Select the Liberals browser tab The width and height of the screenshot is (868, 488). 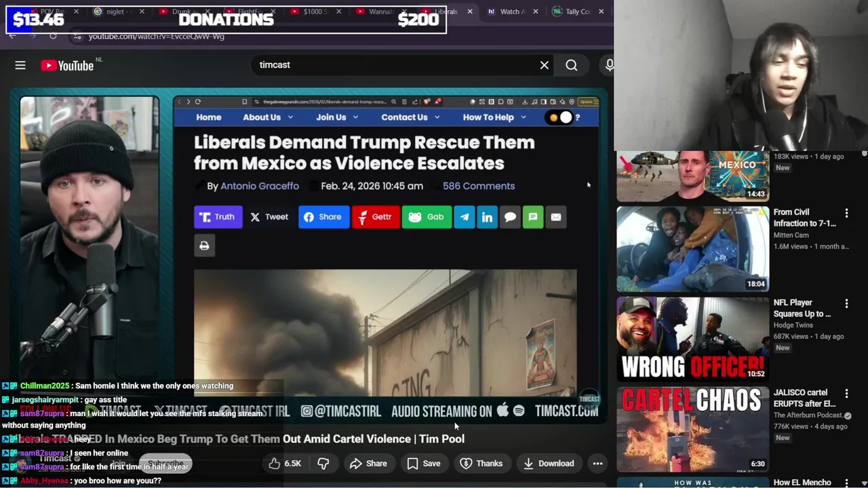(446, 12)
